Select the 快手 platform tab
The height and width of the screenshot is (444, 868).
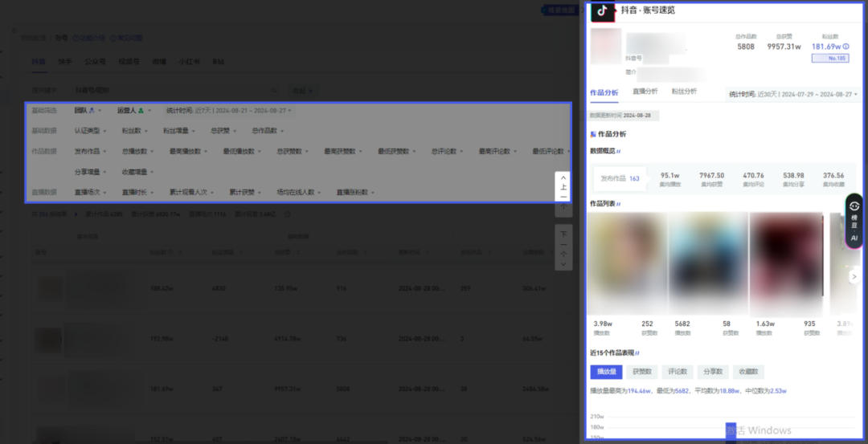[65, 62]
